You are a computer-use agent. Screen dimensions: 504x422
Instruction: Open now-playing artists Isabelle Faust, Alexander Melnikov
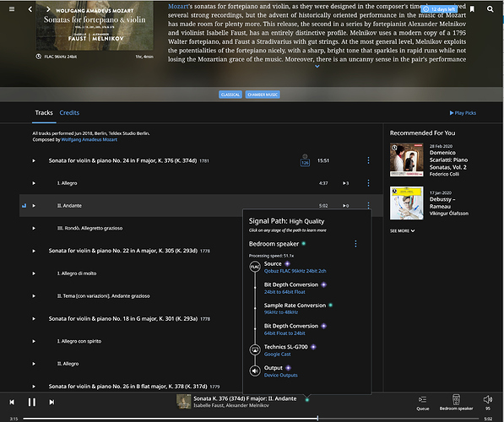click(x=231, y=406)
